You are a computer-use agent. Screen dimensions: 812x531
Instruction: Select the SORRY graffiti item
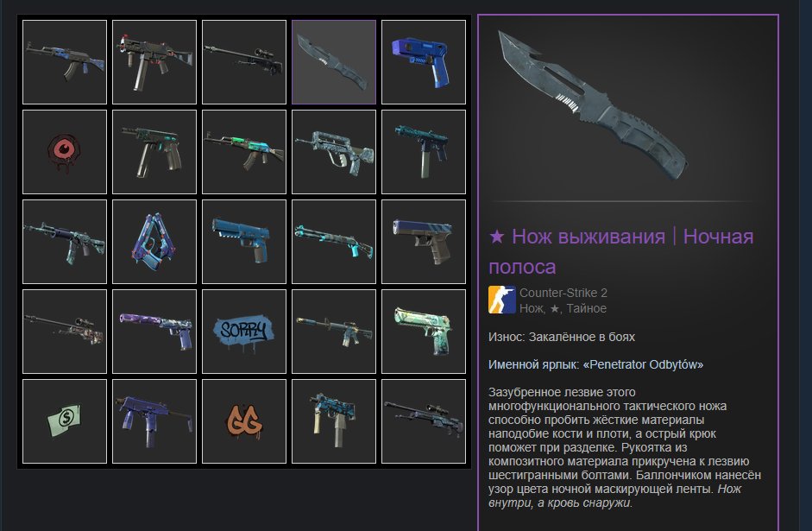click(x=244, y=332)
